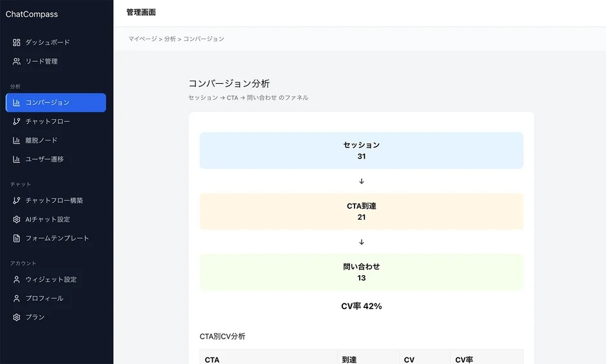Open ダッシュボード in the sidebar
606x364 pixels.
click(x=55, y=43)
